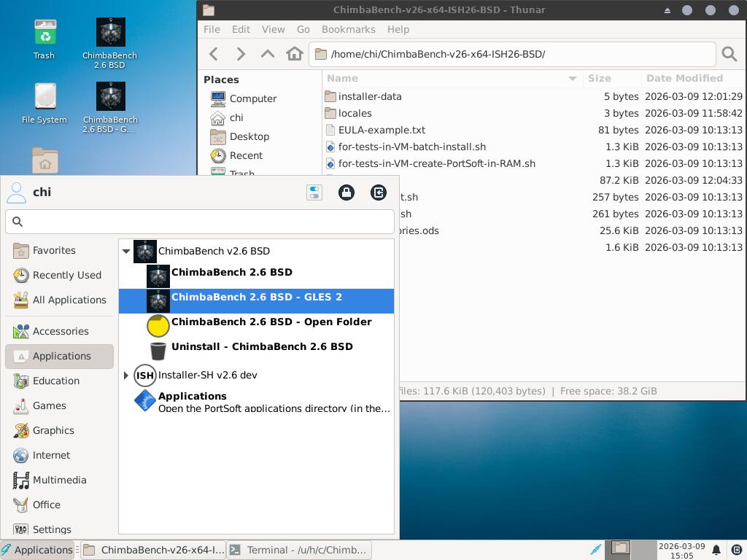The width and height of the screenshot is (747, 560).
Task: Select ChimbaBench 2.6 BSD - Open Folder
Action: click(x=256, y=325)
